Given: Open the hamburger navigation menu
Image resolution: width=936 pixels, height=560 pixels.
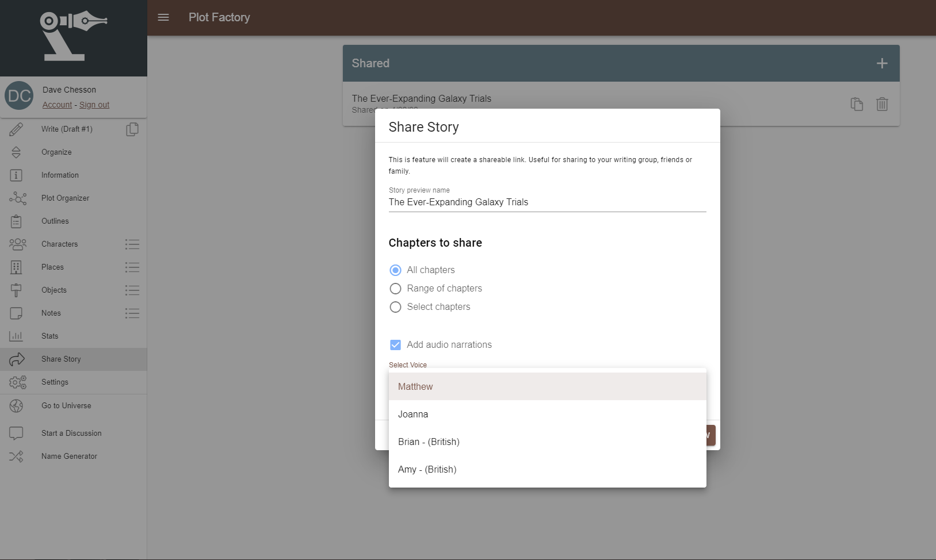Looking at the screenshot, I should pyautogui.click(x=163, y=17).
